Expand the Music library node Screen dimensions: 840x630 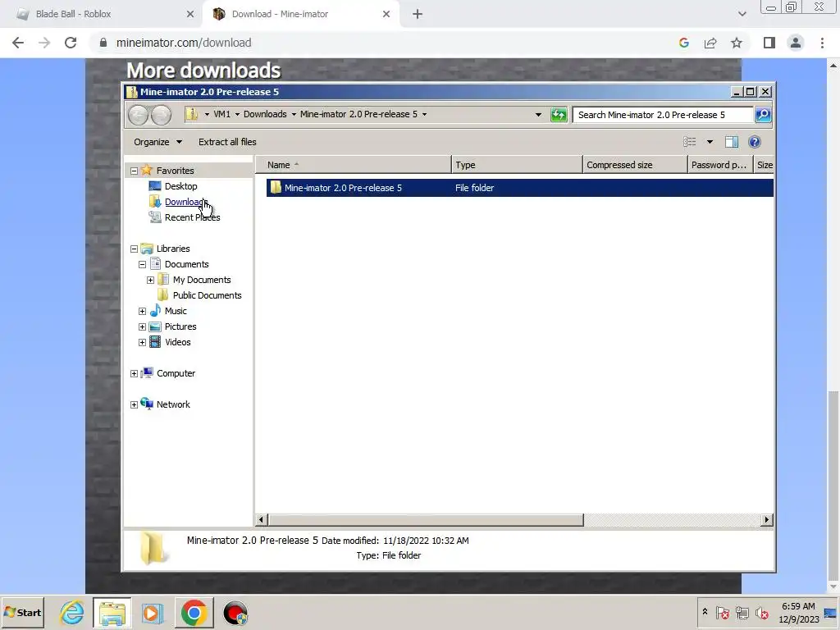[x=142, y=311]
